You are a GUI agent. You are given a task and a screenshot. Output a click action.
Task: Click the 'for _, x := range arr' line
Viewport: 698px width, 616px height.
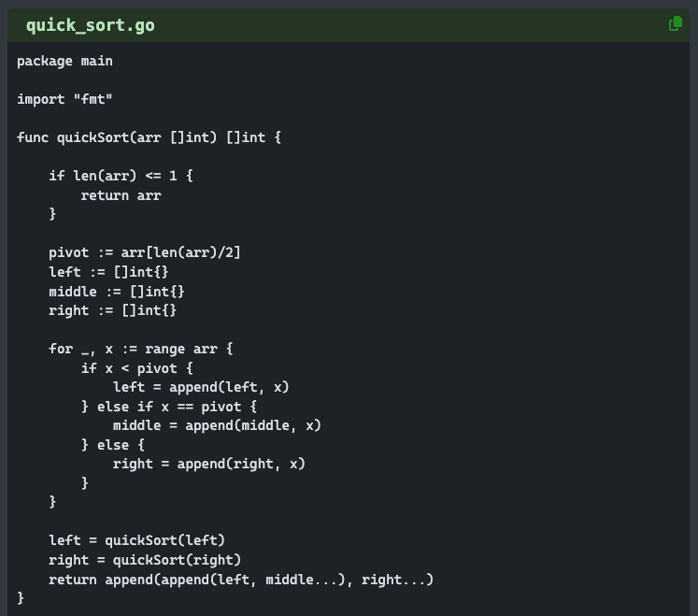click(x=141, y=349)
